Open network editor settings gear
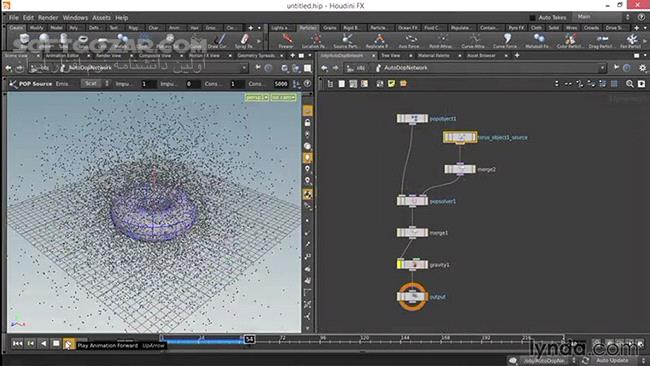Viewport: 650px width, 366px height. click(643, 68)
